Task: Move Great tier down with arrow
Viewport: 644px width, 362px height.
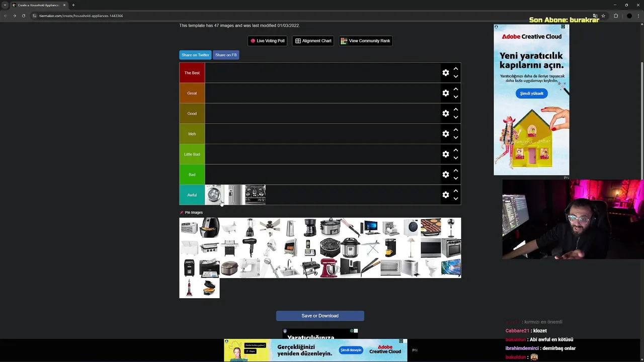Action: tap(455, 97)
